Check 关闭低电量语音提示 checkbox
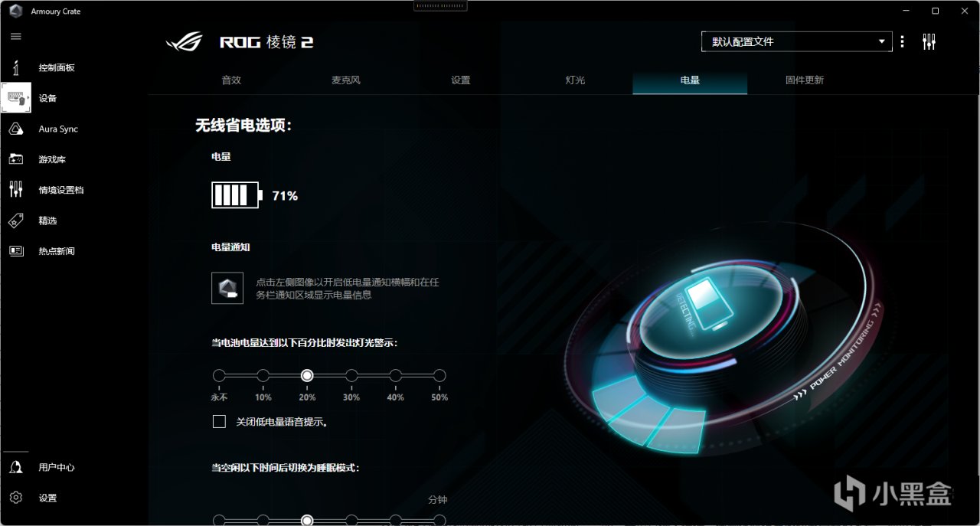This screenshot has width=980, height=526. pos(220,421)
